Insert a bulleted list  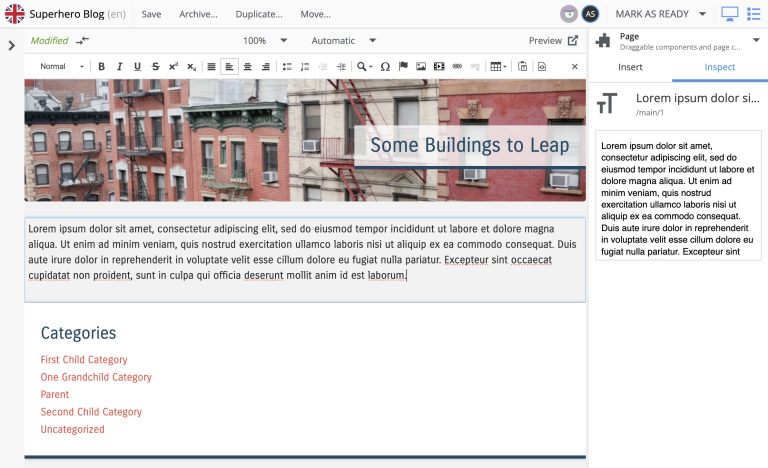click(x=287, y=67)
